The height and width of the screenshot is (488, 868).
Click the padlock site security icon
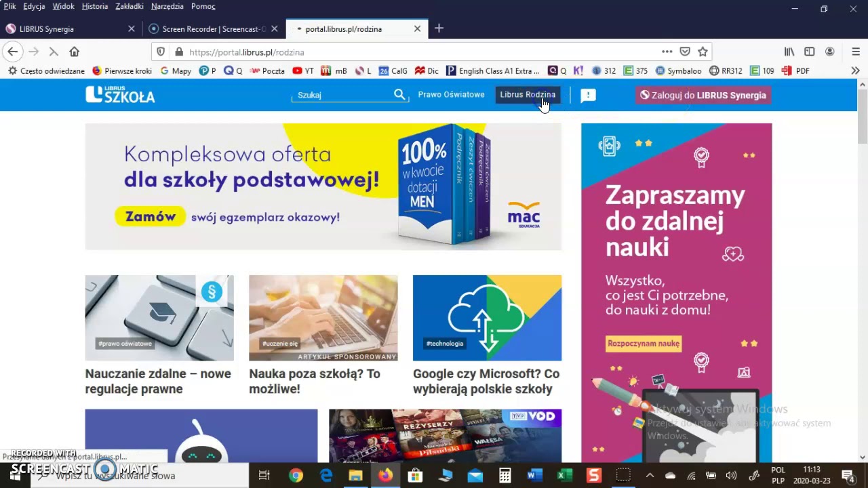[x=178, y=52]
